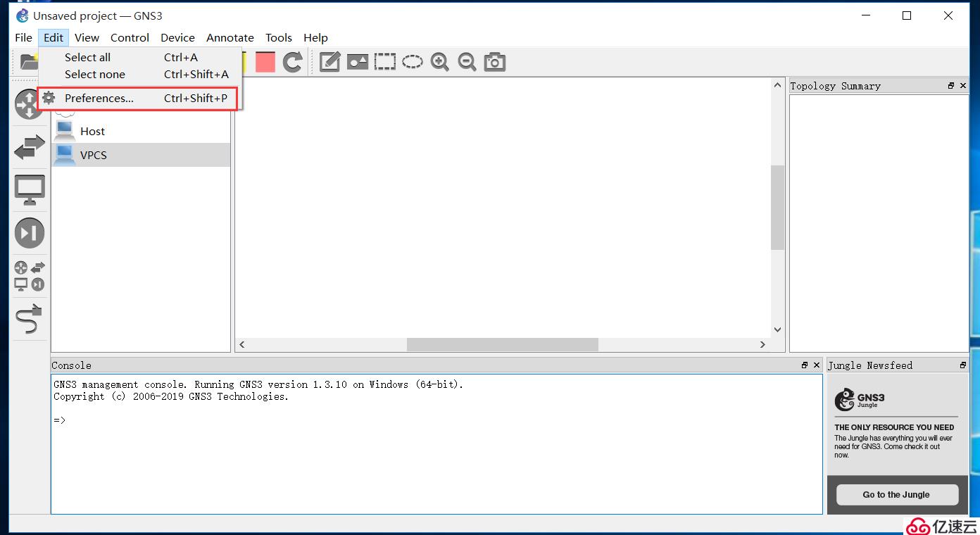Open the Control menu

click(130, 37)
